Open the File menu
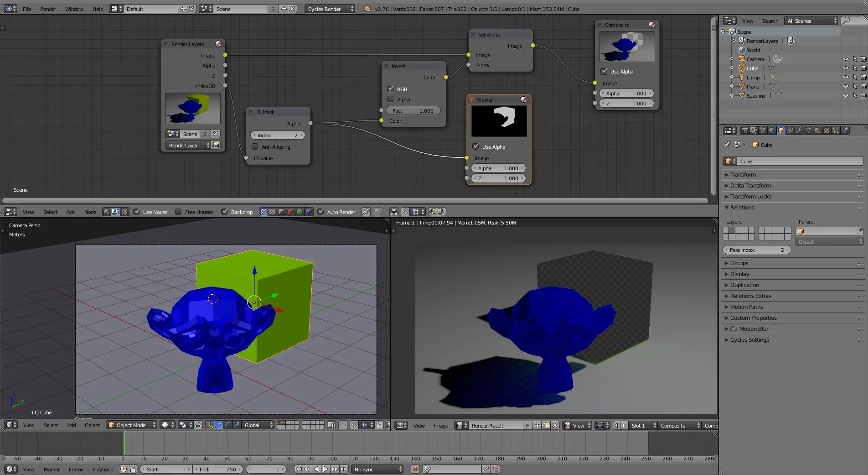The image size is (868, 475). point(27,9)
